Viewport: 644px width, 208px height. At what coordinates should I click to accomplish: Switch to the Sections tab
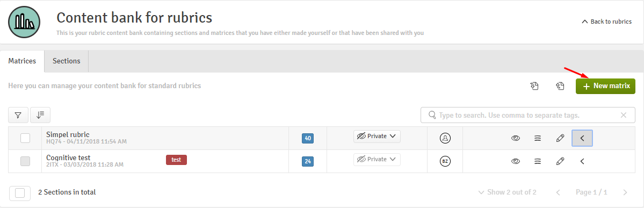point(66,61)
